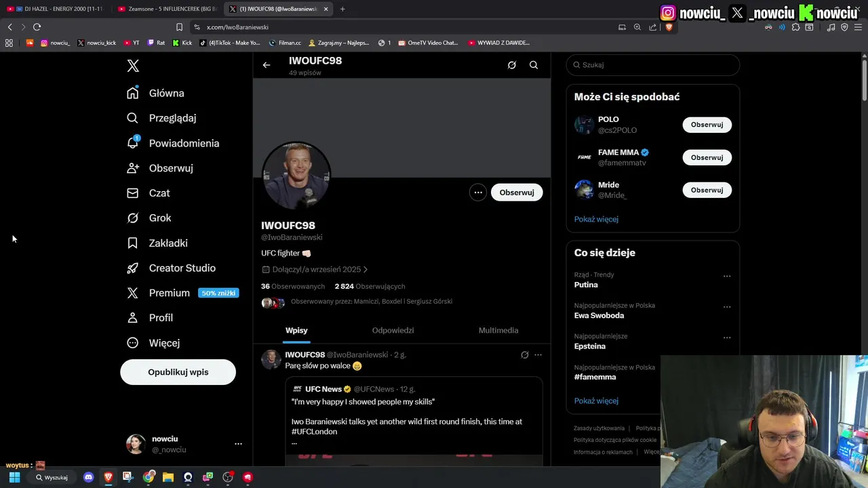Click the address bar bookmark icon
868x488 pixels.
pos(179,27)
